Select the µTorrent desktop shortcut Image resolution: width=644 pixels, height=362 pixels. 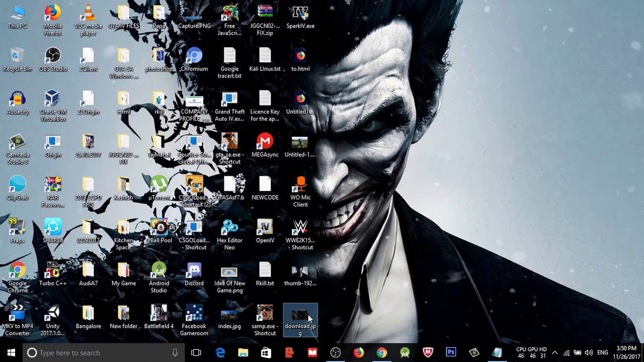tap(159, 189)
